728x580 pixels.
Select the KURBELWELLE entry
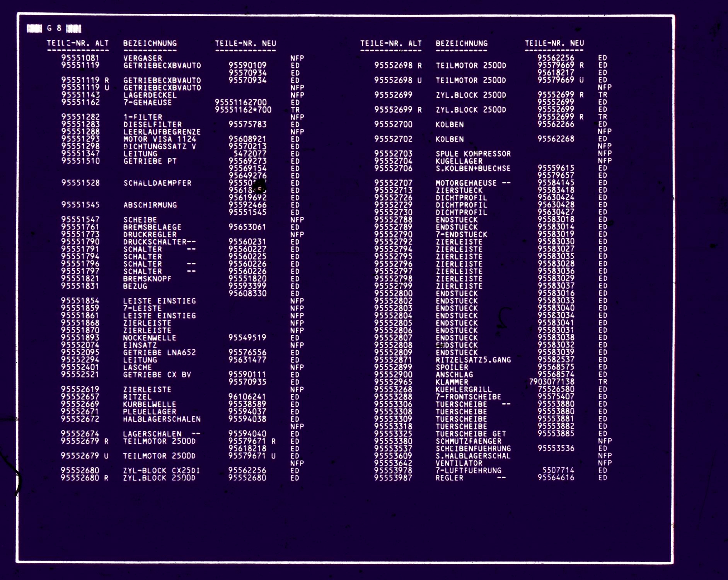point(149,404)
